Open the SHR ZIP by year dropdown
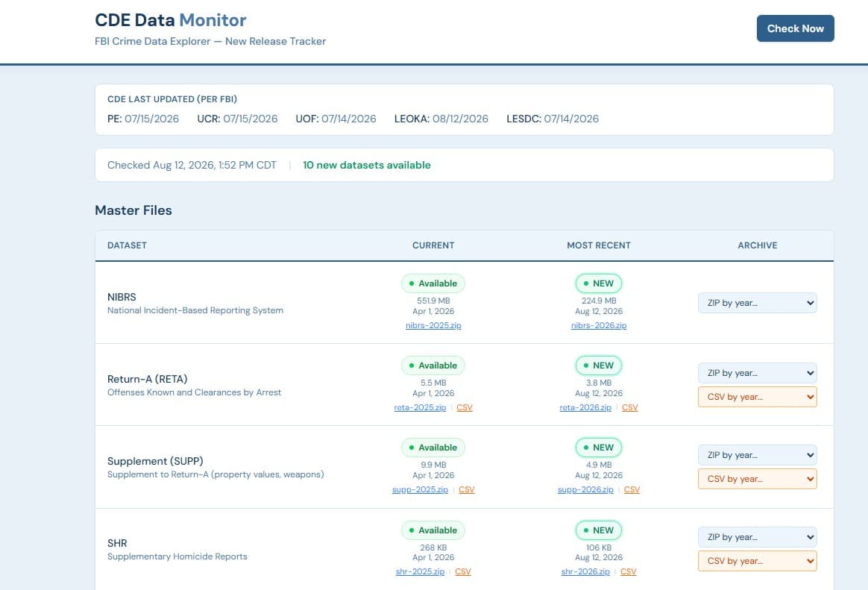This screenshot has width=868, height=590. 758,537
